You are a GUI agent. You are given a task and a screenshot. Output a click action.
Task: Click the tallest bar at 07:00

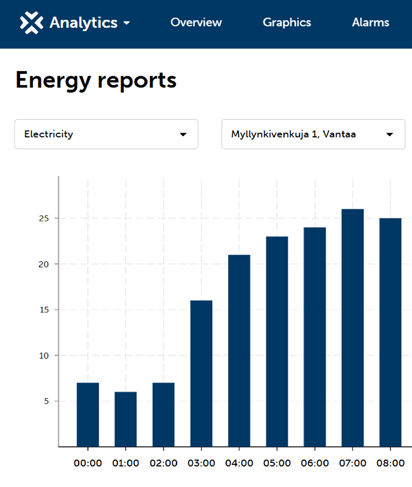(353, 328)
